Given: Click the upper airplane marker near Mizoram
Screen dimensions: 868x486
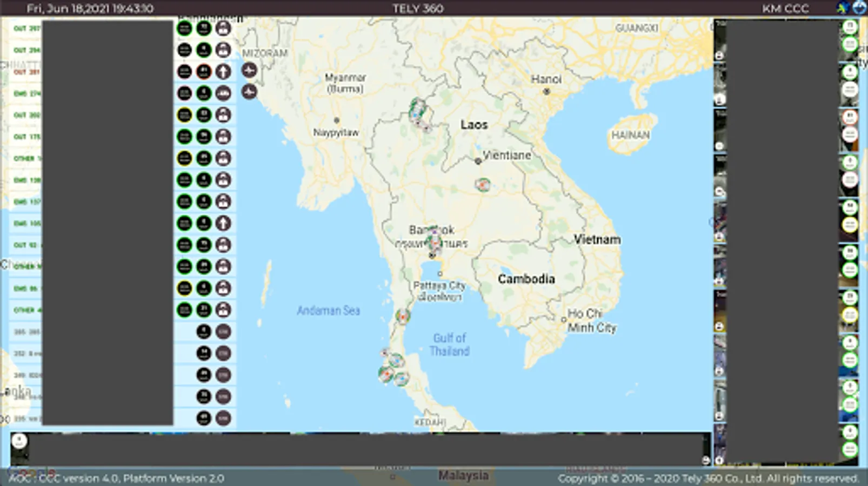Looking at the screenshot, I should point(249,70).
